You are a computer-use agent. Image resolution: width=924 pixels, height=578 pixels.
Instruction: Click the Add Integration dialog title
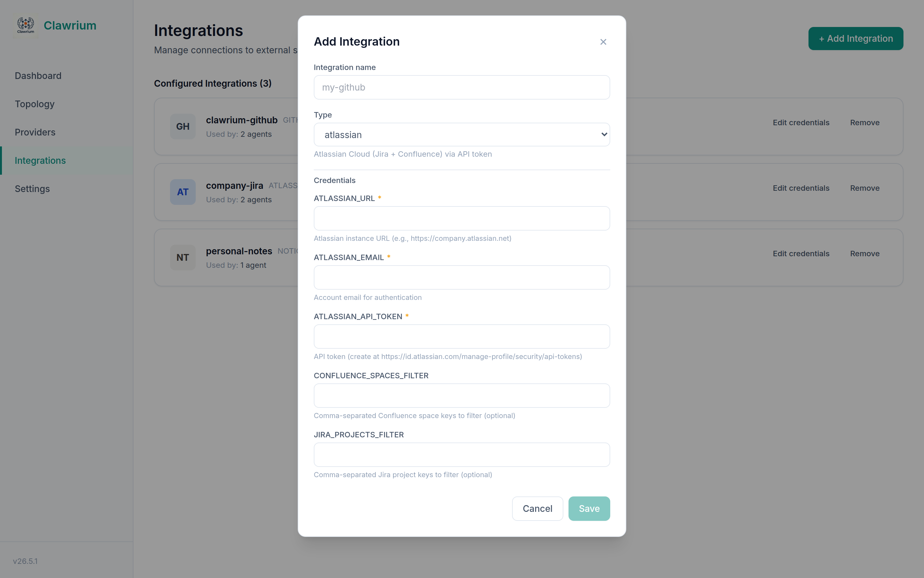click(x=357, y=42)
